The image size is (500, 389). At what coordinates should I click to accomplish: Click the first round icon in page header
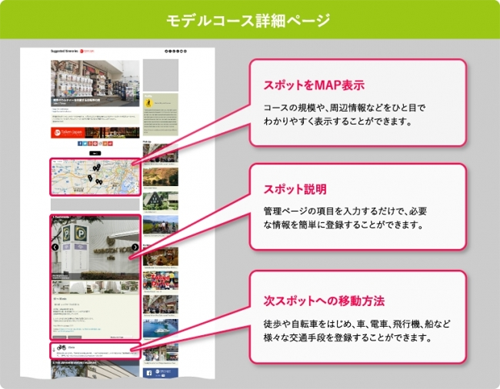click(x=166, y=51)
